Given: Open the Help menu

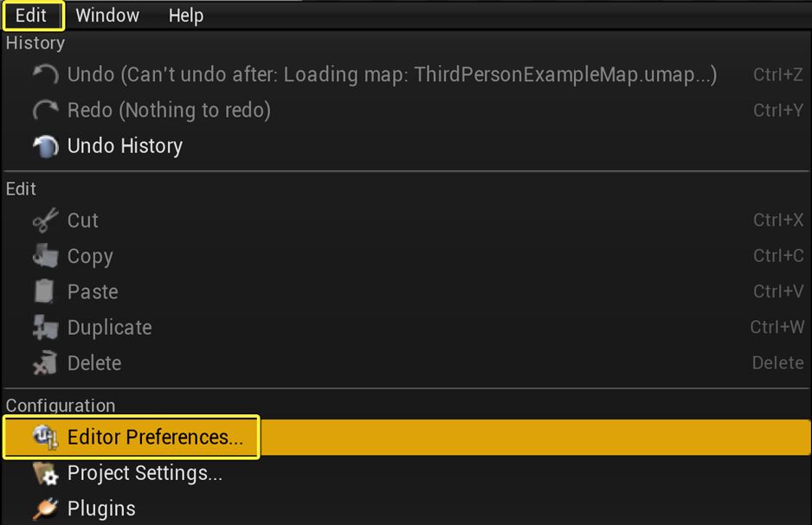Looking at the screenshot, I should [185, 15].
